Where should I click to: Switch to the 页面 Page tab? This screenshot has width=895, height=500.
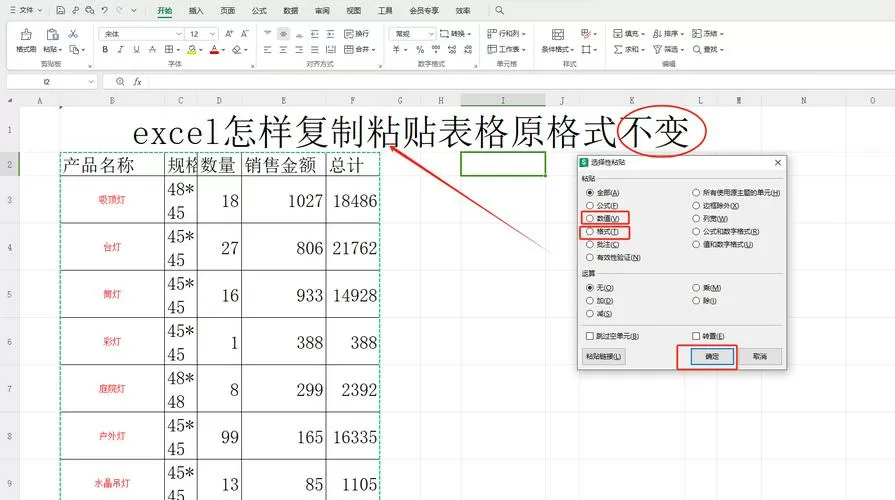point(228,11)
